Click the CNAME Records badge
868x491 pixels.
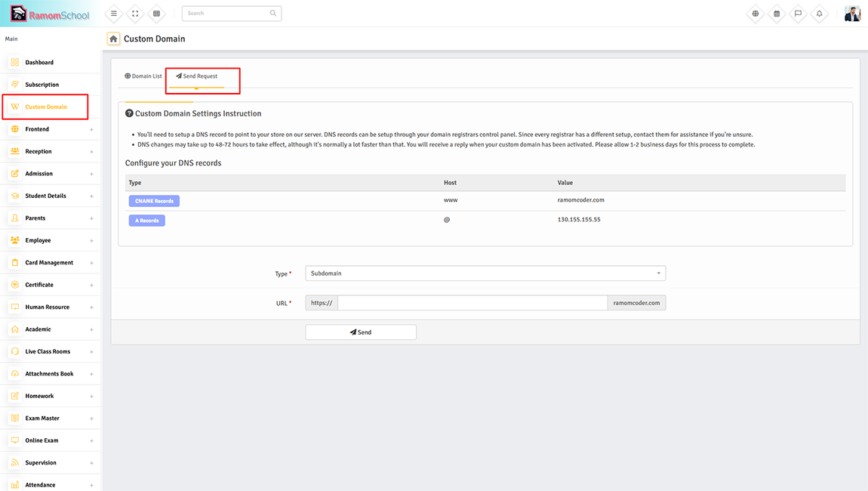(154, 201)
